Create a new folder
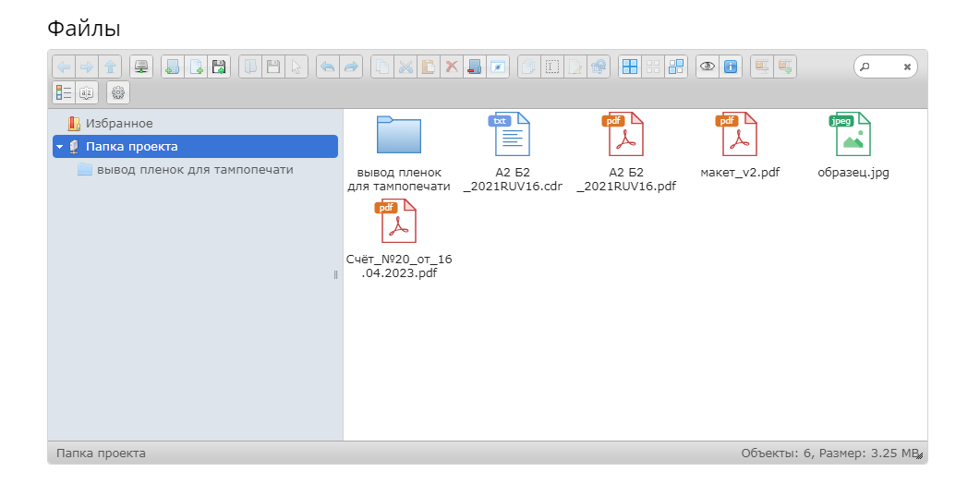 tap(173, 67)
